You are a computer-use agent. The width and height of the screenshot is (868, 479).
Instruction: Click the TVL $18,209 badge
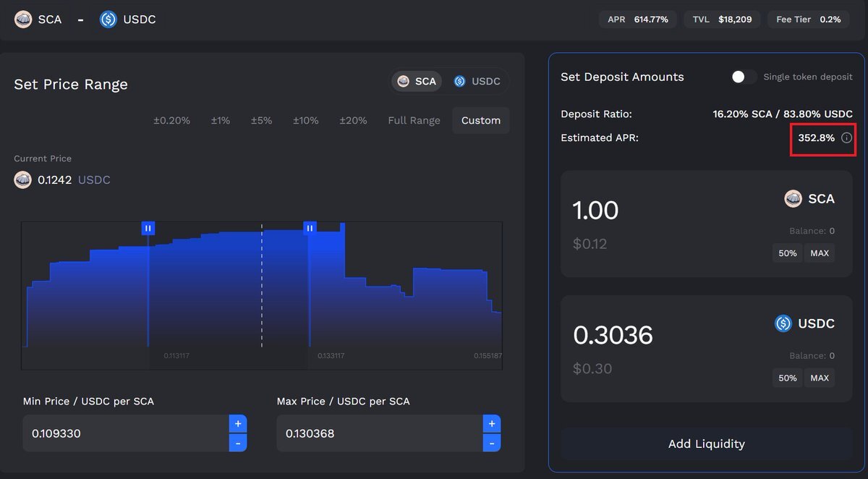pos(722,20)
